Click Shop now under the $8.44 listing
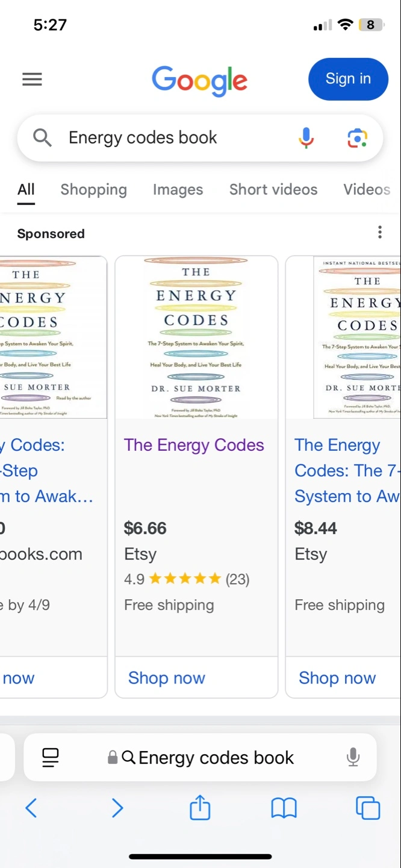401x868 pixels. 337,678
